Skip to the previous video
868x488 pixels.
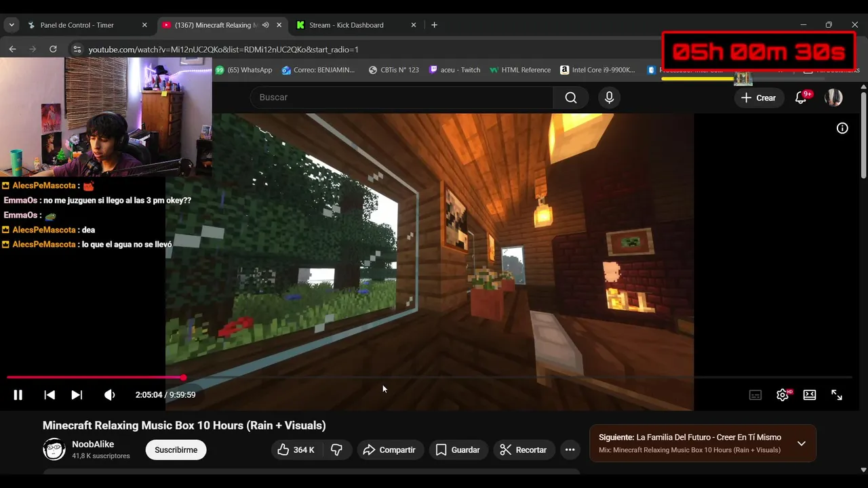click(x=50, y=395)
